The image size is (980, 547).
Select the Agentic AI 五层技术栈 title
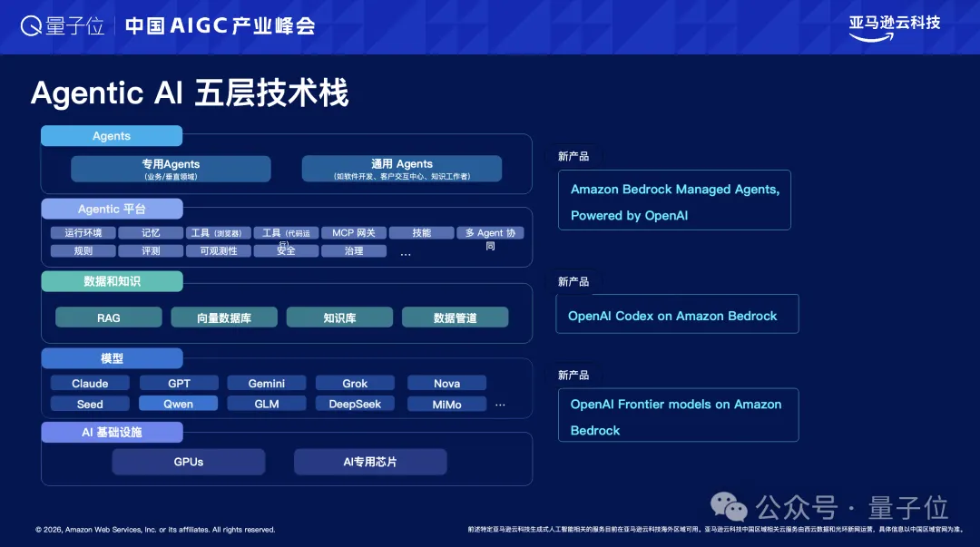coord(190,93)
